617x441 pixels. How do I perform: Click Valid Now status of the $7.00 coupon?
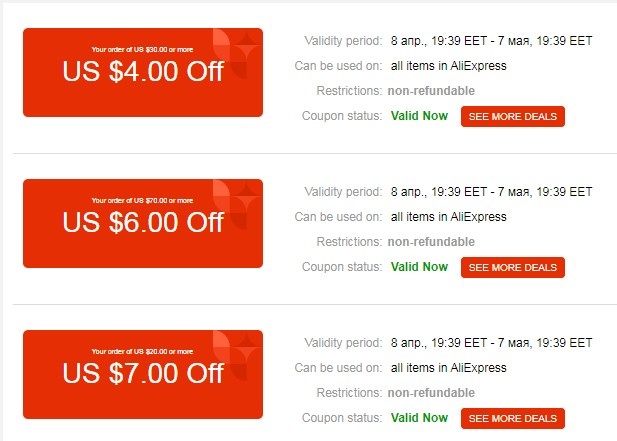419,418
